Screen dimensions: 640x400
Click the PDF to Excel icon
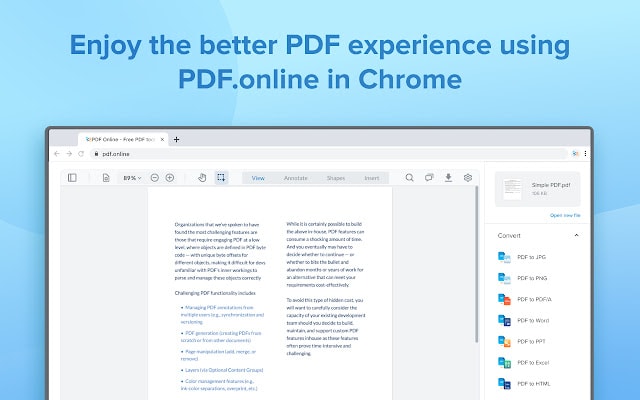tap(504, 362)
